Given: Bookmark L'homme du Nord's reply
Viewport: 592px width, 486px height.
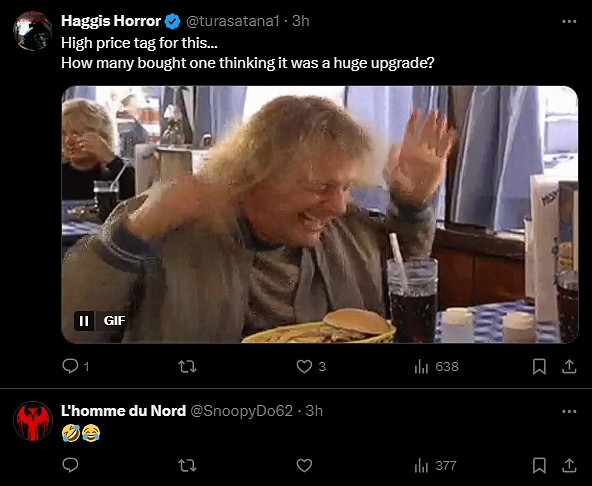Looking at the screenshot, I should [x=539, y=465].
